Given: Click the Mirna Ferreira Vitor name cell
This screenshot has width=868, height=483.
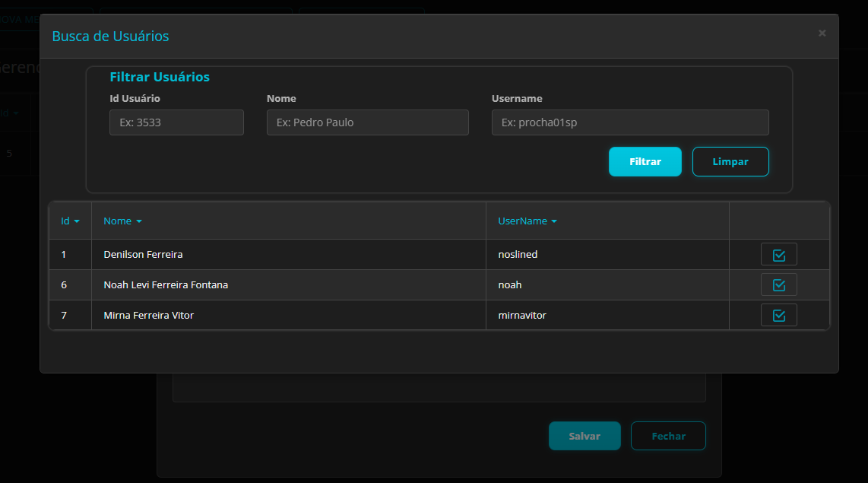Looking at the screenshot, I should point(149,316).
